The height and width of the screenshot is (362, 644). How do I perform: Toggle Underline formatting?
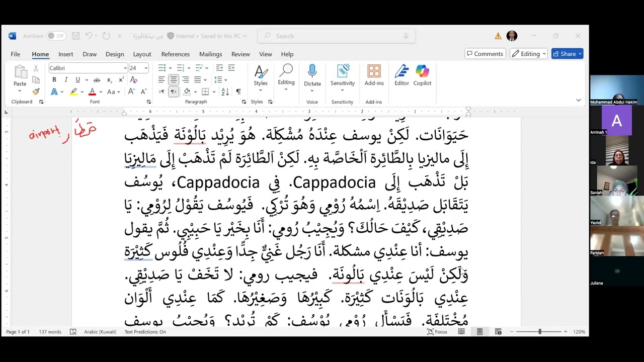pos(77,80)
